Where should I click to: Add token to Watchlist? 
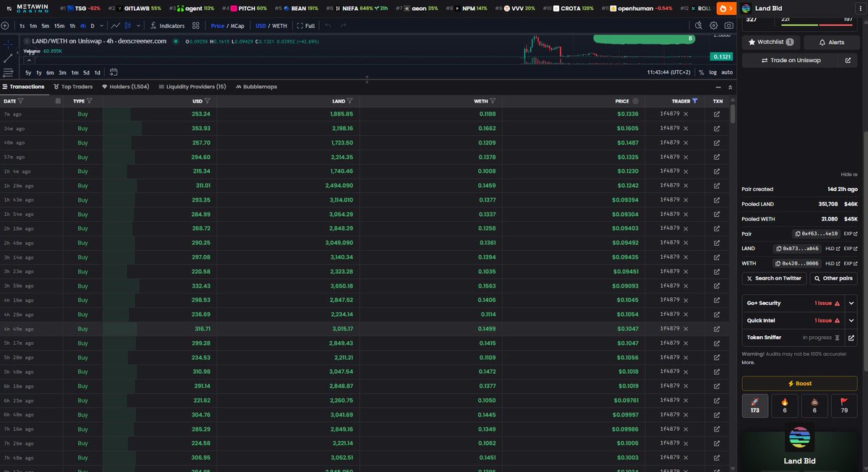770,42
